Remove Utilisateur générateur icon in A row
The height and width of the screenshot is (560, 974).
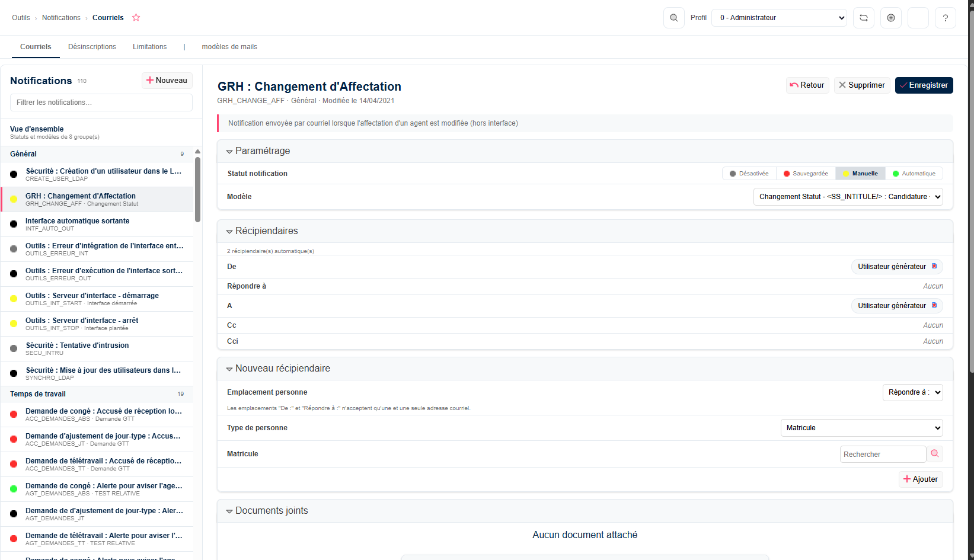(x=934, y=305)
